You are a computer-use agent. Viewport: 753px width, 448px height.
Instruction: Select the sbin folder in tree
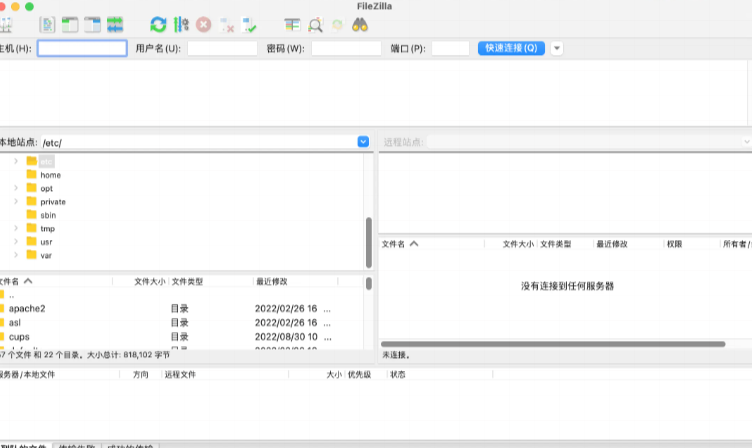[48, 215]
